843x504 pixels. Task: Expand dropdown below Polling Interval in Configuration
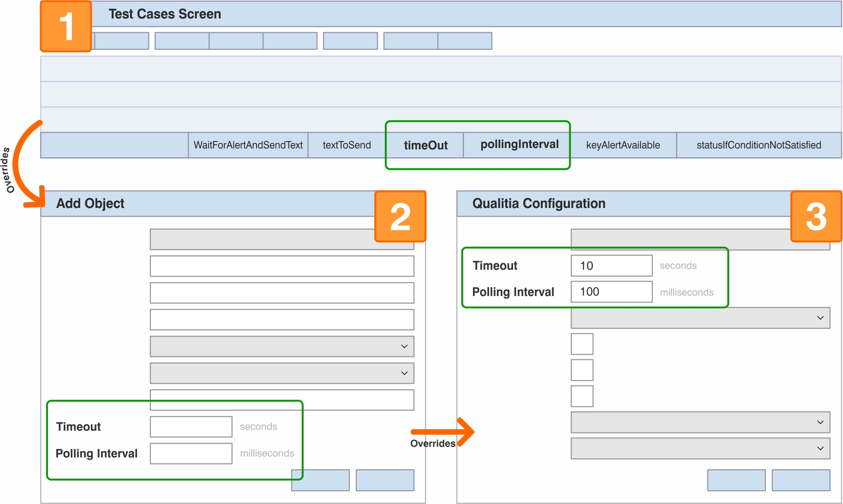coord(700,318)
